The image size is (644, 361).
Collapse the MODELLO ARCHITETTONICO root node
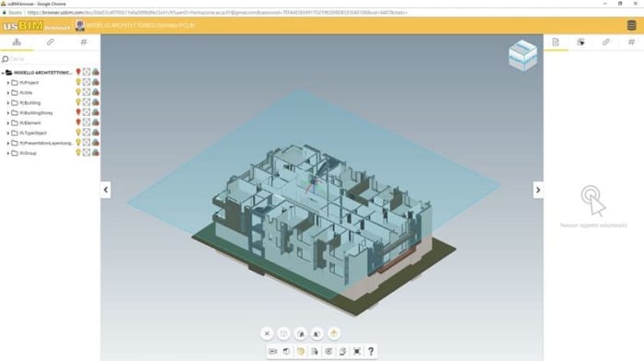3,73
